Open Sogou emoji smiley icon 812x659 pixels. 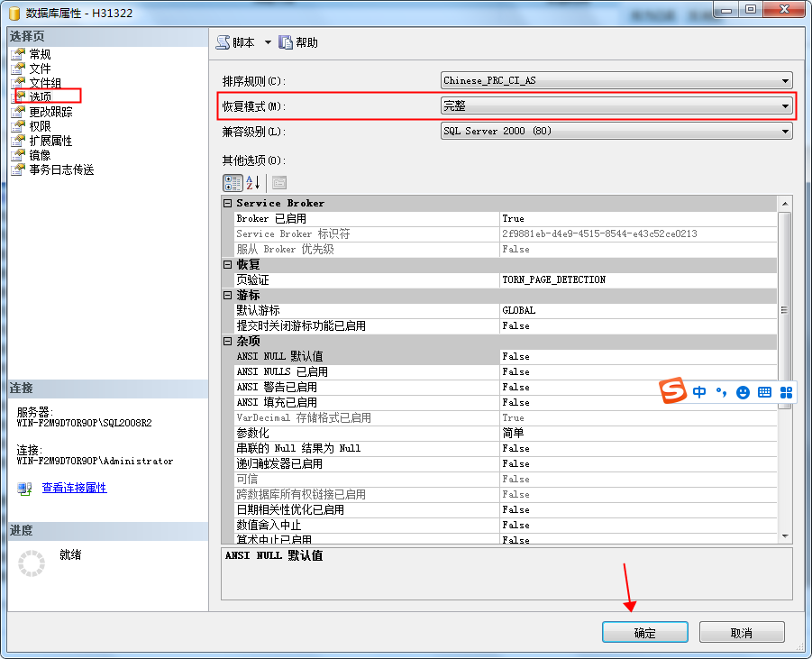tap(744, 392)
